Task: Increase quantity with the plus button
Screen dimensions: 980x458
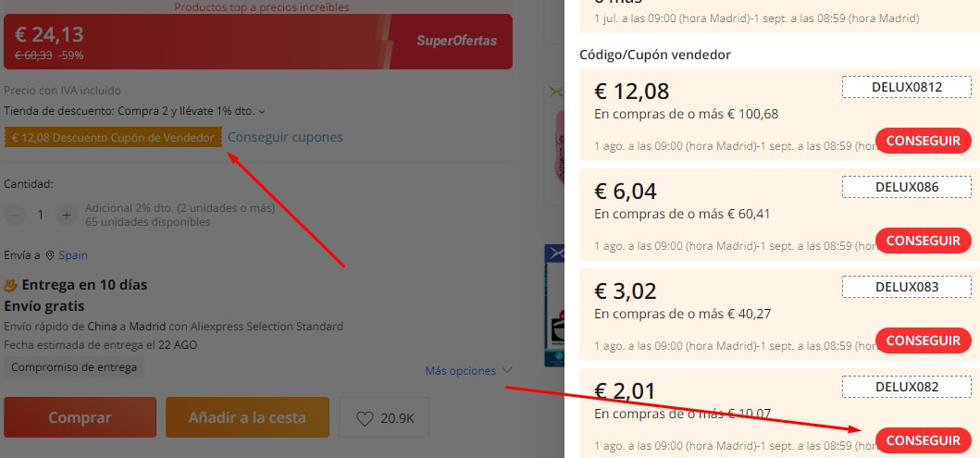Action: click(x=67, y=215)
